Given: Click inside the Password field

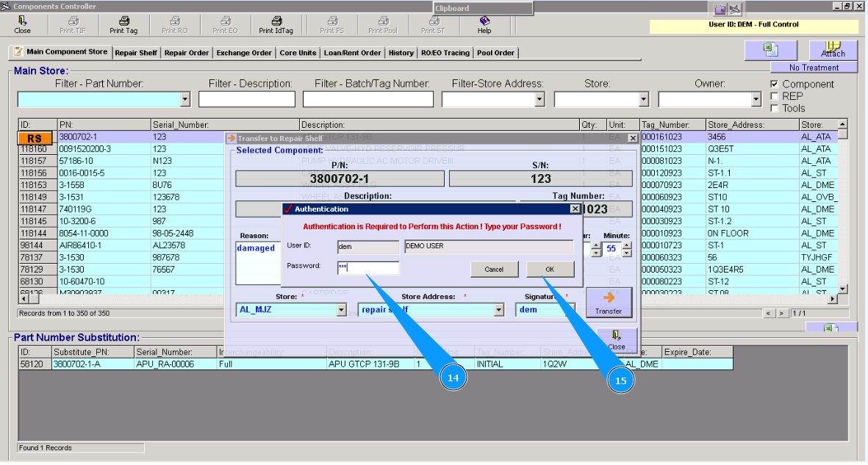Looking at the screenshot, I should coord(367,267).
